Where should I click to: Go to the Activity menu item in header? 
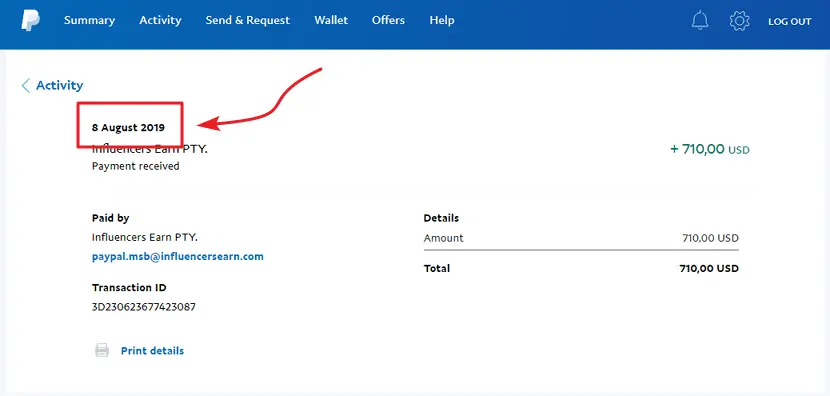pos(160,20)
